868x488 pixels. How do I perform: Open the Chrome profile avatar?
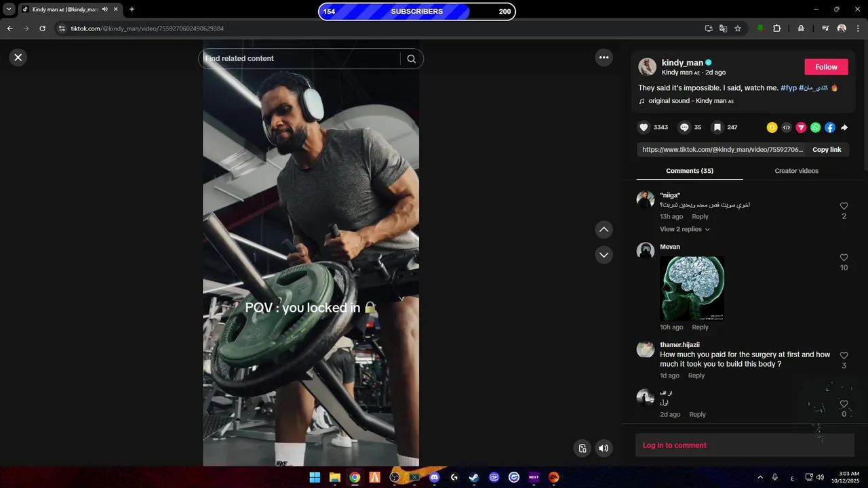[x=842, y=28]
